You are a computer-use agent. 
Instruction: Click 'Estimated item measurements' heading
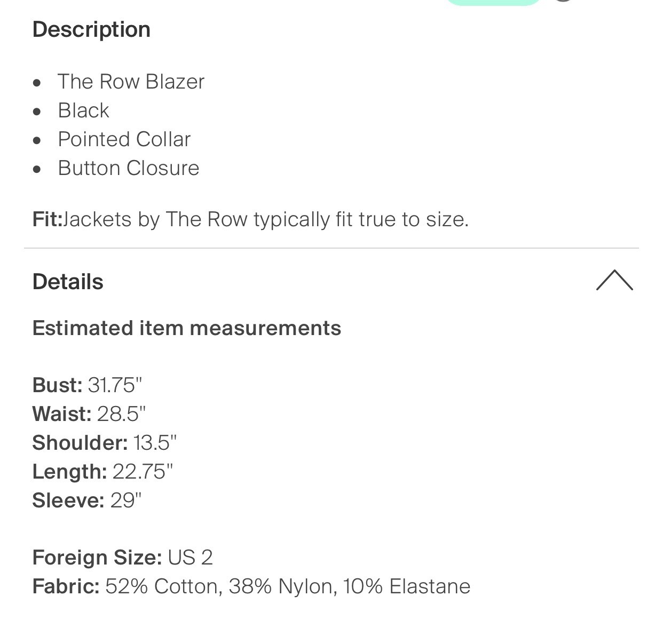pyautogui.click(x=187, y=328)
